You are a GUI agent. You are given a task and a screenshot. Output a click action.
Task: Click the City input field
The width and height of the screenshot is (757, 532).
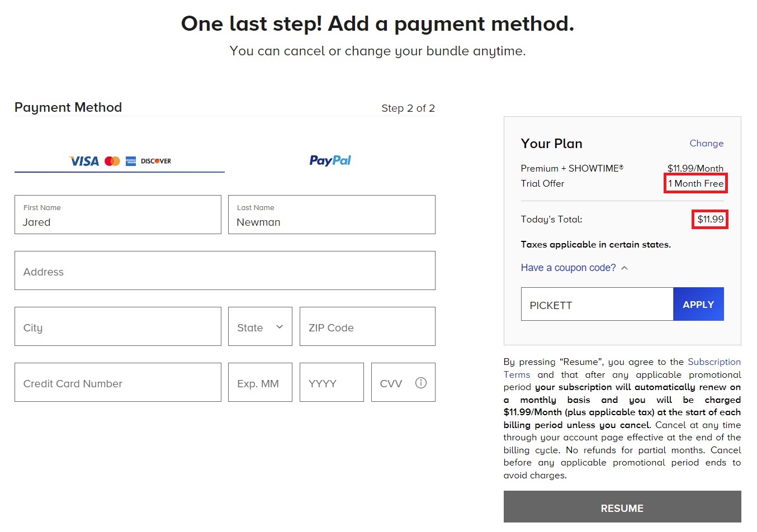click(117, 327)
